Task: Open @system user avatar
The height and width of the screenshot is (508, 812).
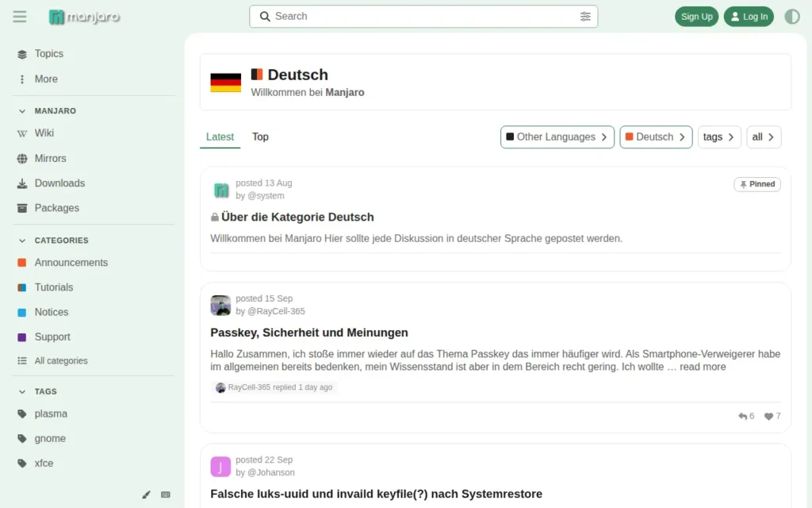Action: [x=220, y=190]
